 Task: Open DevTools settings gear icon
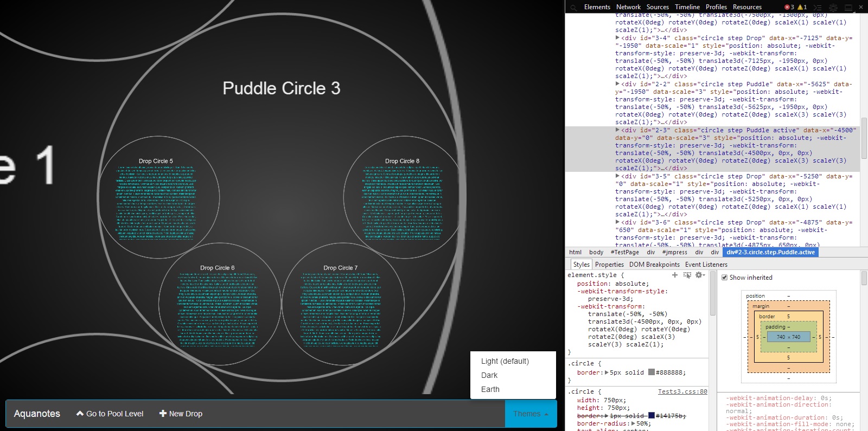pyautogui.click(x=833, y=7)
